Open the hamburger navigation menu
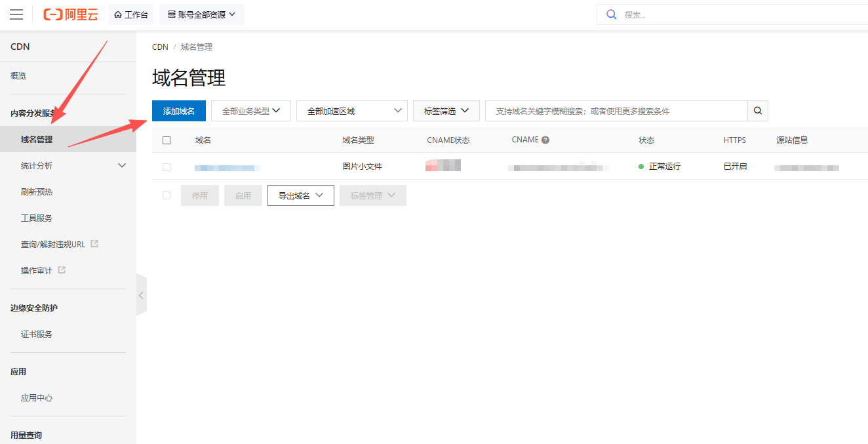The width and height of the screenshot is (868, 444). 16,14
